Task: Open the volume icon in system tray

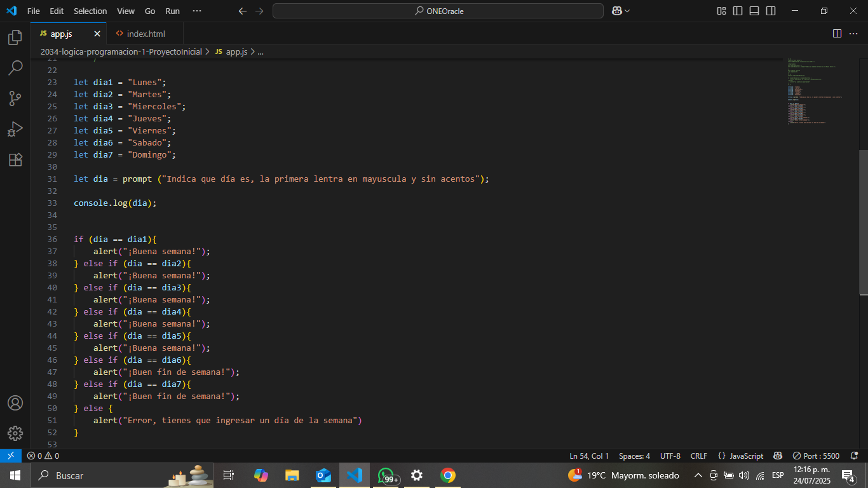Action: (744, 475)
